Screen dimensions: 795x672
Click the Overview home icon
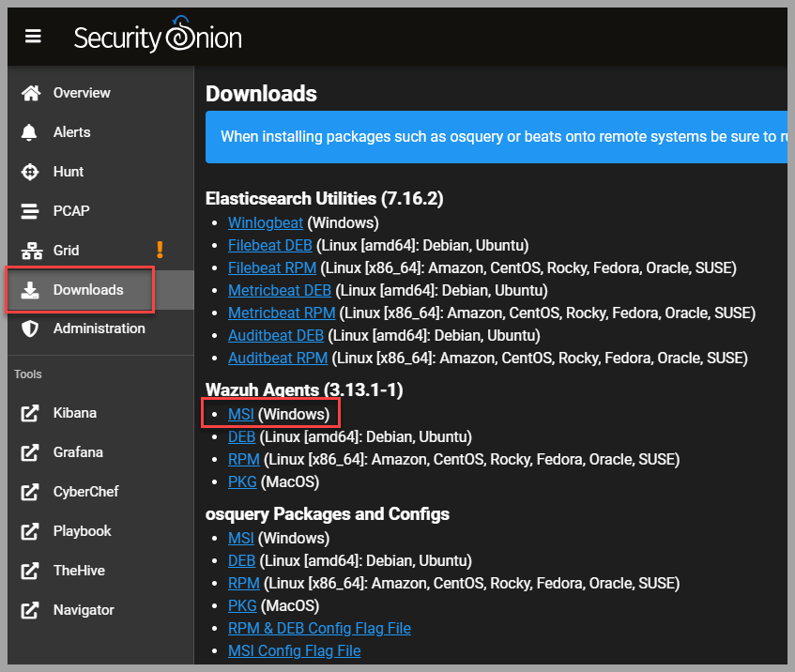click(30, 93)
